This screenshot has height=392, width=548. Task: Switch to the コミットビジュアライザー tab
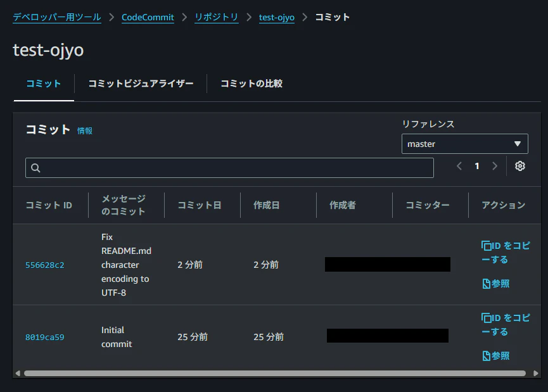coord(140,83)
